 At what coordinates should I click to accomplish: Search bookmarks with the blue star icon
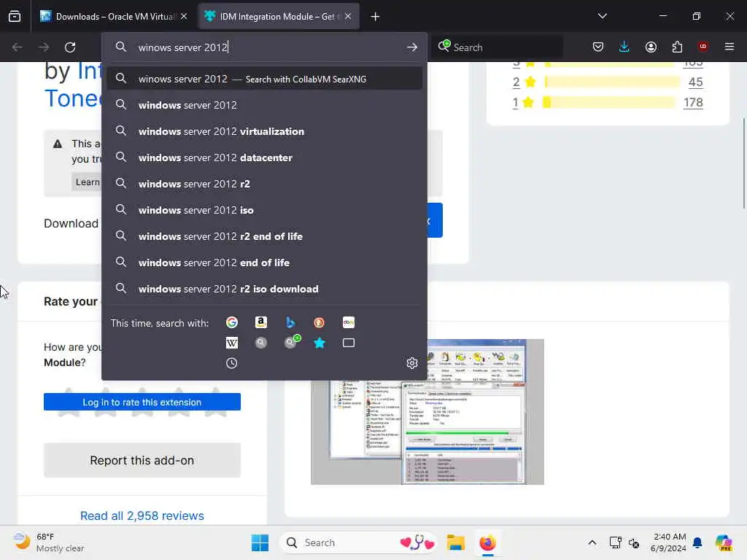[320, 343]
